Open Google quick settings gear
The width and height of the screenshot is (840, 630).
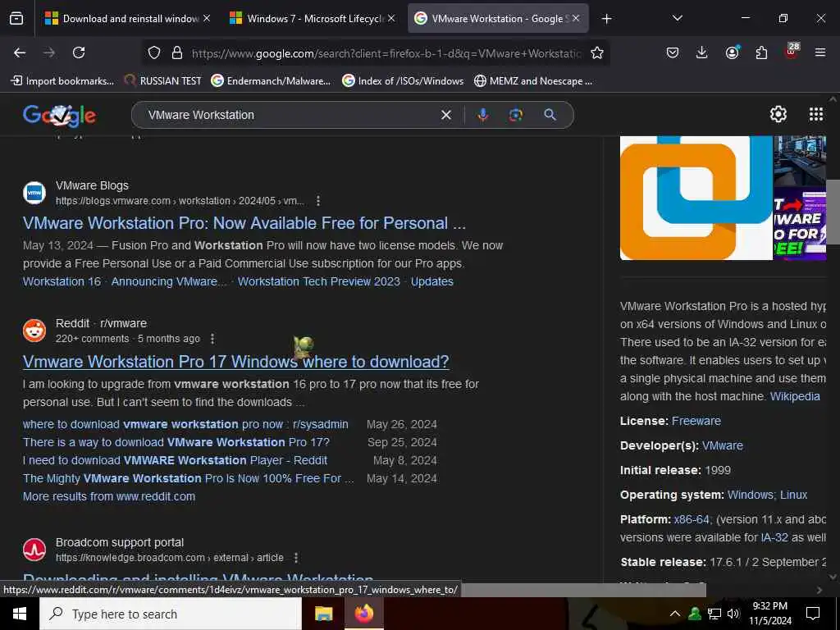pyautogui.click(x=778, y=114)
